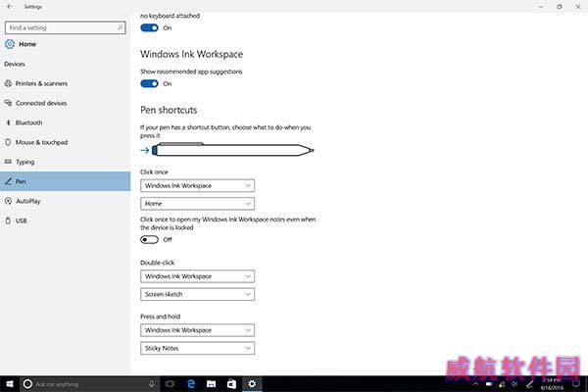Click the Pen icon in sidebar
588x392 pixels.
[x=8, y=181]
